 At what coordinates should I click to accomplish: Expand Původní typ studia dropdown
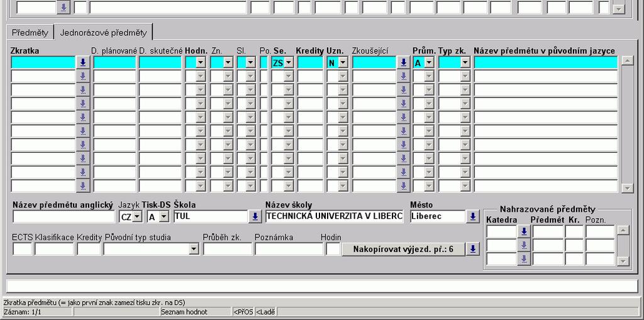tap(194, 249)
